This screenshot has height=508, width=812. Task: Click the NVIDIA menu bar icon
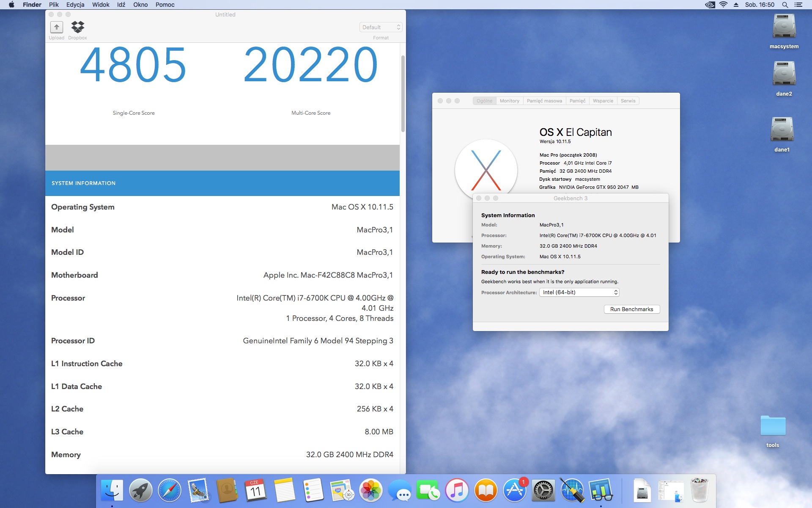[x=710, y=5]
